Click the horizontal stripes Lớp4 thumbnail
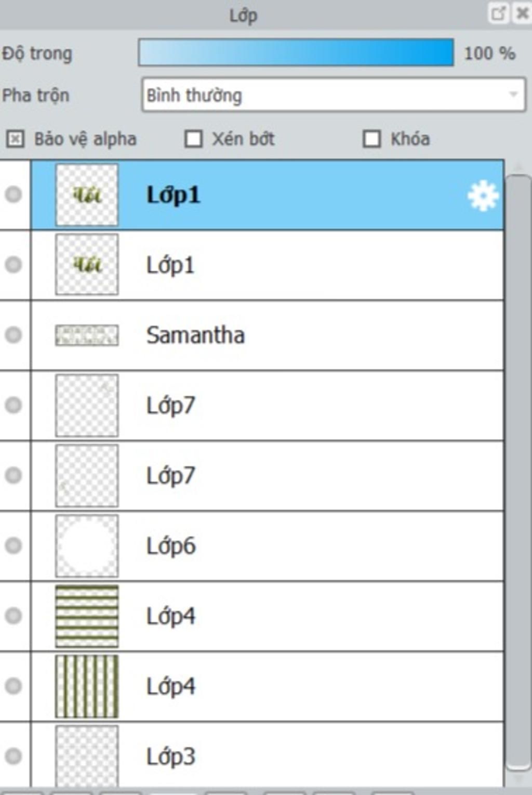Image resolution: width=532 pixels, height=795 pixels. pos(87,616)
